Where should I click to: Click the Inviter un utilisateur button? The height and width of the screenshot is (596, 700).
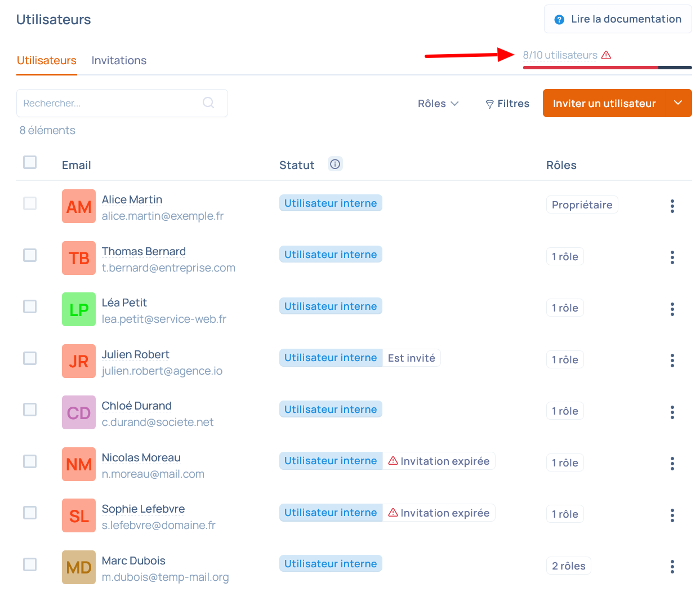tap(604, 103)
